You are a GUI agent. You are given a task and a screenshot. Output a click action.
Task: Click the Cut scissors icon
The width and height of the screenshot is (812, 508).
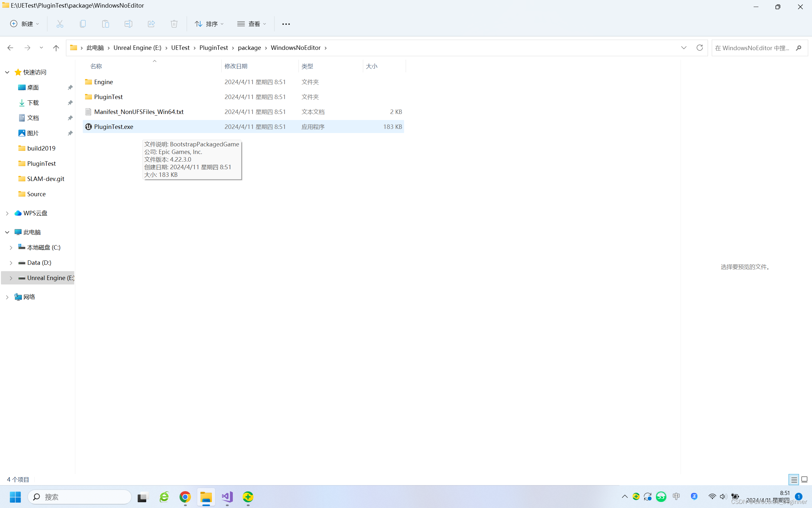[60, 24]
